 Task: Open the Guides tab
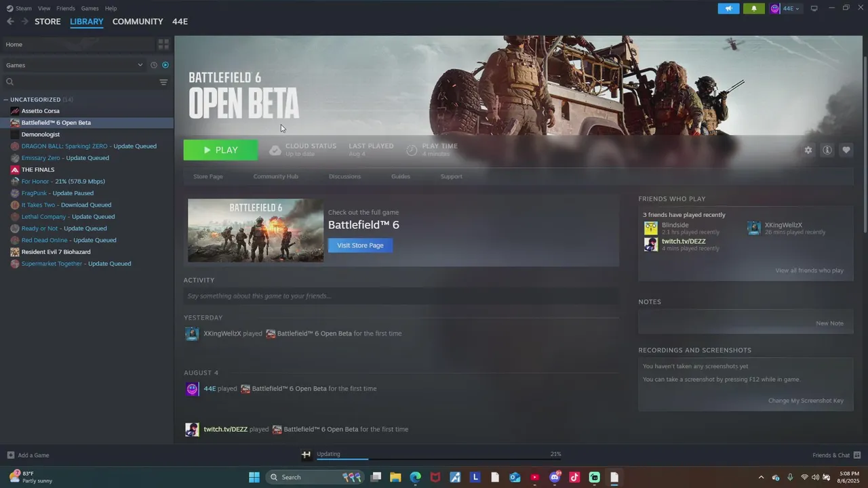(x=401, y=176)
